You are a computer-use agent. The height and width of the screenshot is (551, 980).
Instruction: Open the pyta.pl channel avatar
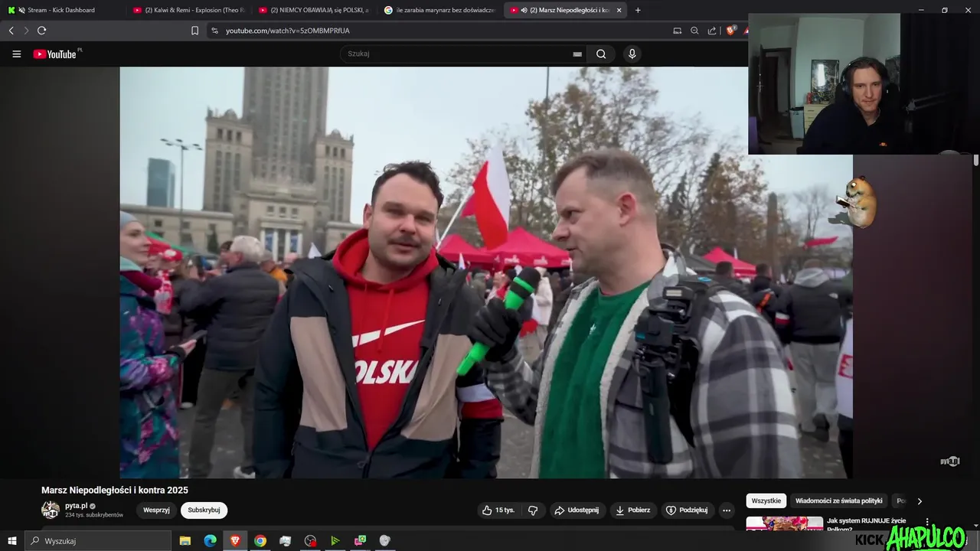tap(51, 510)
